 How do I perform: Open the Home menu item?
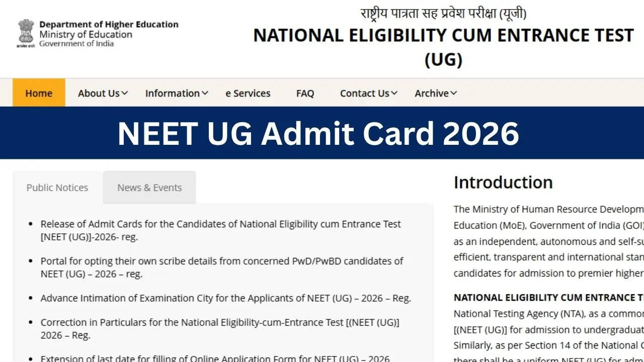pyautogui.click(x=39, y=93)
